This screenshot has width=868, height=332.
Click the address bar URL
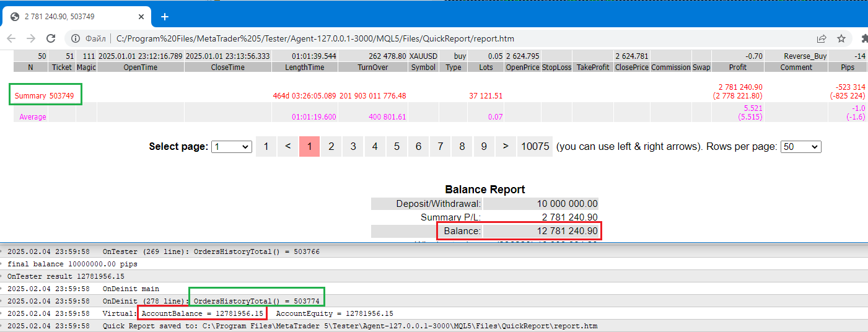(315, 38)
